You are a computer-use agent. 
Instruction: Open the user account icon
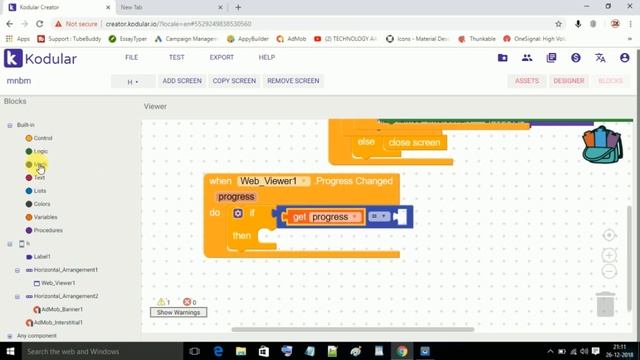pos(624,58)
